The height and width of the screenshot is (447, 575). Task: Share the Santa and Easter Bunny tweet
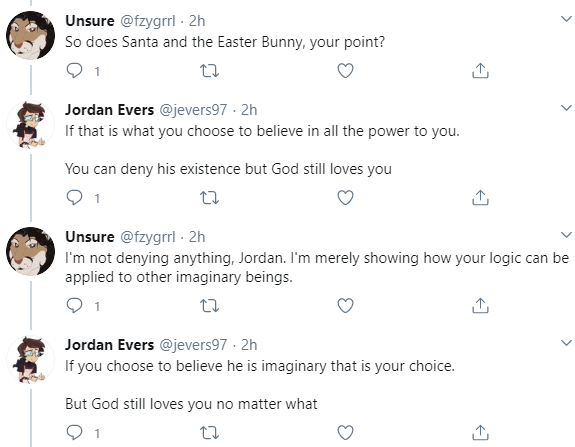pyautogui.click(x=480, y=70)
